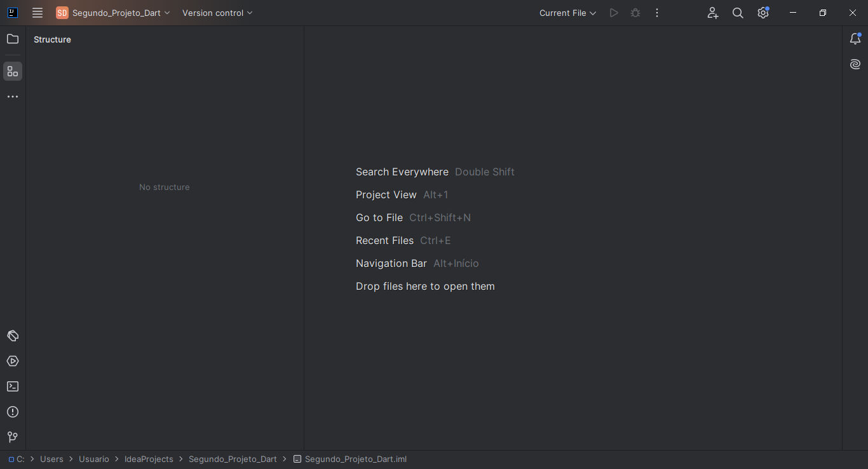The image size is (868, 469).
Task: Click the Segundo_Projeto_Dart.iml file breadcrumb
Action: tap(350, 459)
